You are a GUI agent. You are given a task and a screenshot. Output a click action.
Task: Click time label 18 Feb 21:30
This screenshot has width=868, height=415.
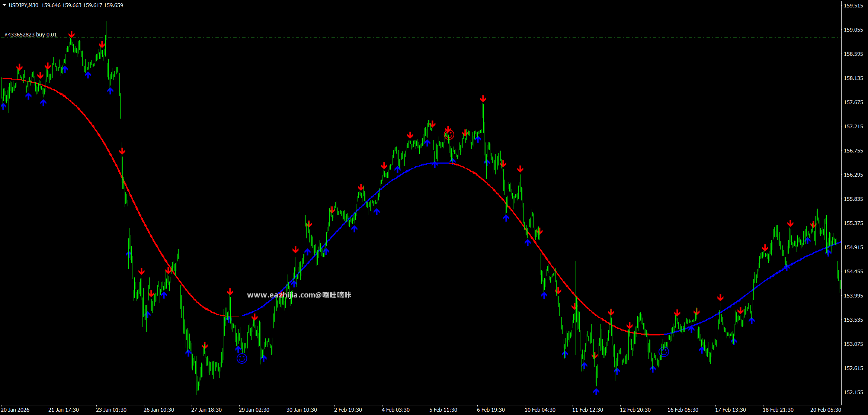pos(778,410)
